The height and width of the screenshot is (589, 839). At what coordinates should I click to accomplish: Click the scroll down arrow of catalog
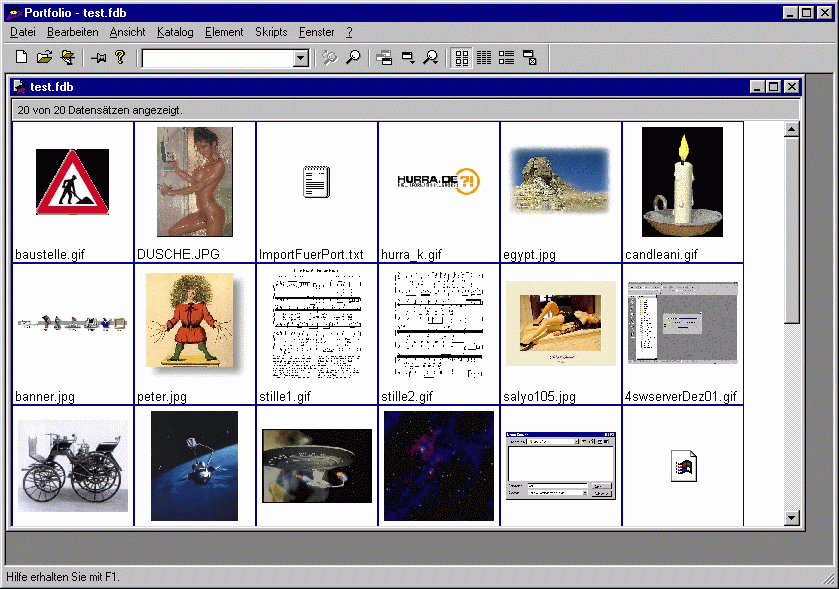coord(792,518)
